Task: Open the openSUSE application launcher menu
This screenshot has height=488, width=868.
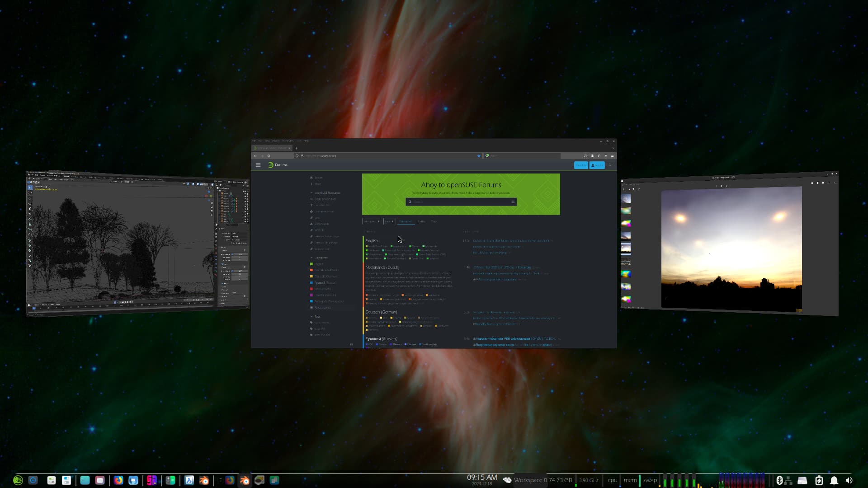Action: click(x=18, y=480)
